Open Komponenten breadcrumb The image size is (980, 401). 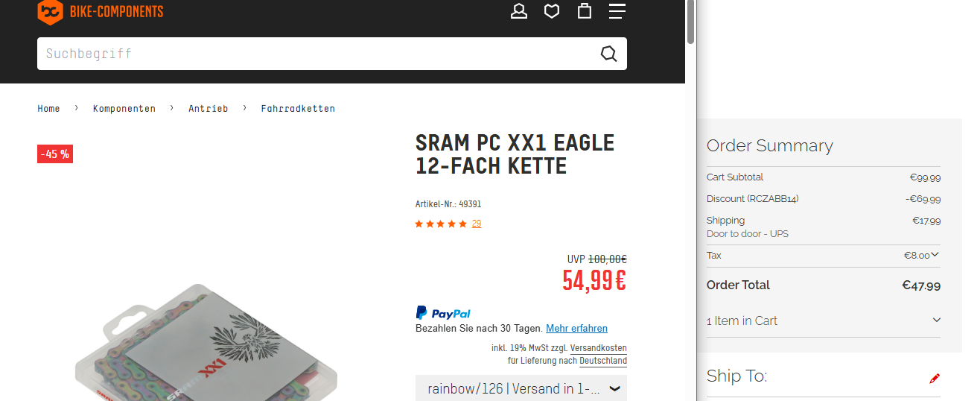coord(124,109)
